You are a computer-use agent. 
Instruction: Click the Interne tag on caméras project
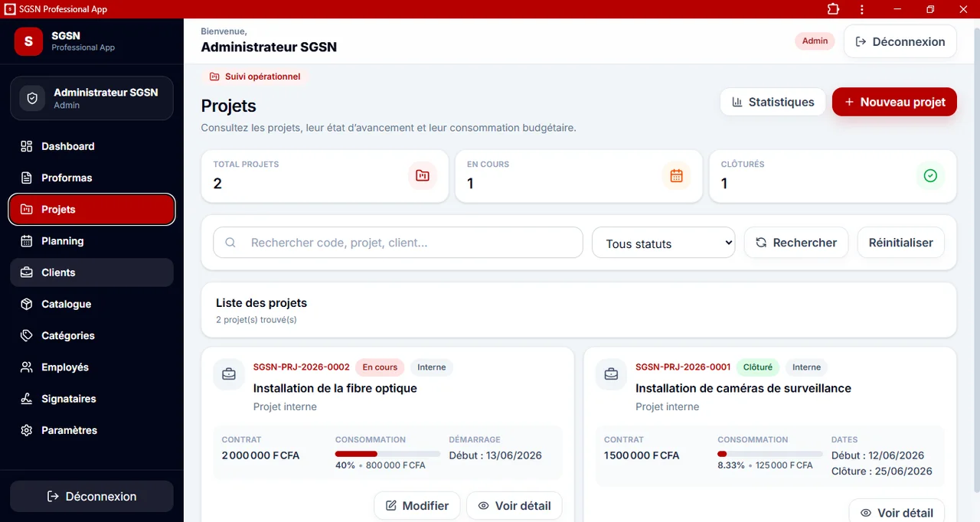click(806, 367)
